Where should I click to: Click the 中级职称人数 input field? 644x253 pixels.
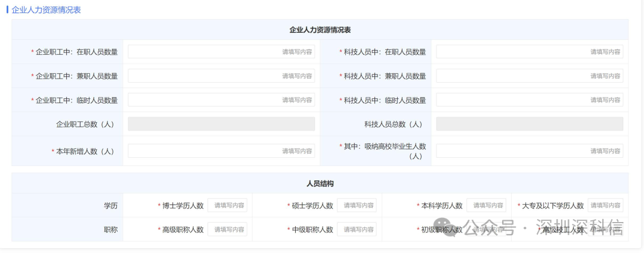pos(357,229)
